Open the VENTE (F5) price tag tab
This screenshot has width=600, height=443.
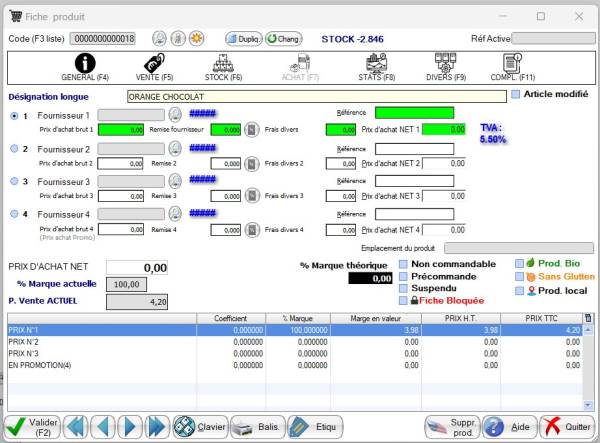pos(154,68)
